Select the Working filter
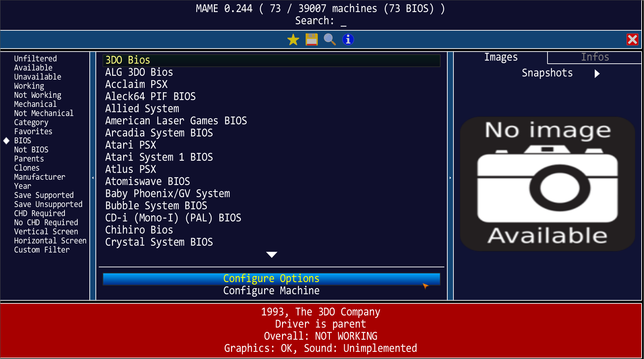The image size is (644, 359). pos(29,86)
